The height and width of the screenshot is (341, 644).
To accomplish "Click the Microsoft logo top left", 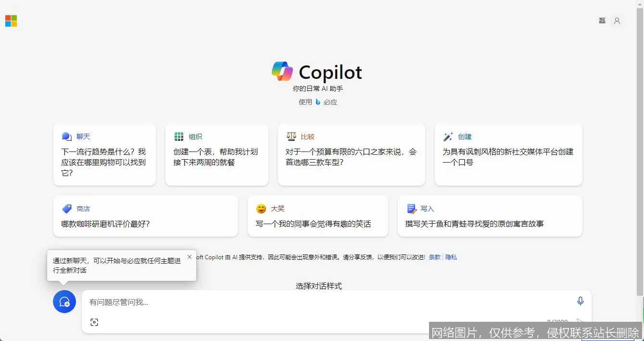I will click(11, 21).
